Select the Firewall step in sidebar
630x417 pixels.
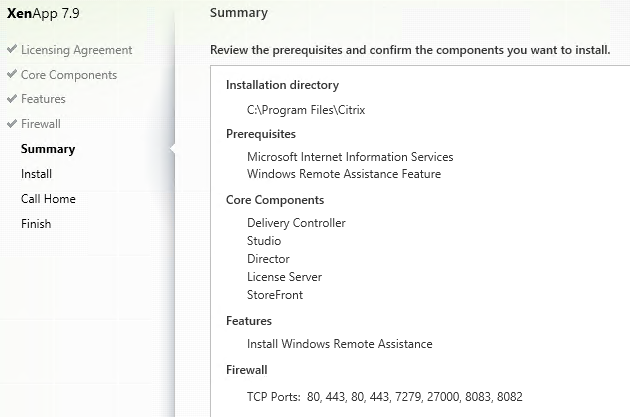click(x=41, y=124)
